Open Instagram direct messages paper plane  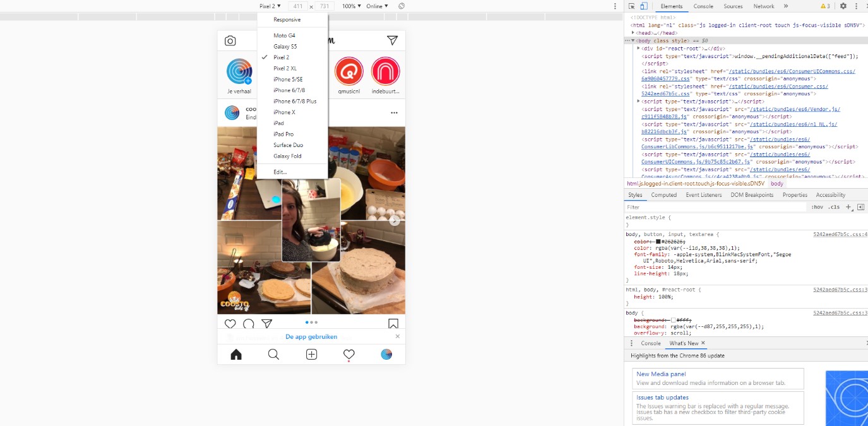[x=392, y=41]
